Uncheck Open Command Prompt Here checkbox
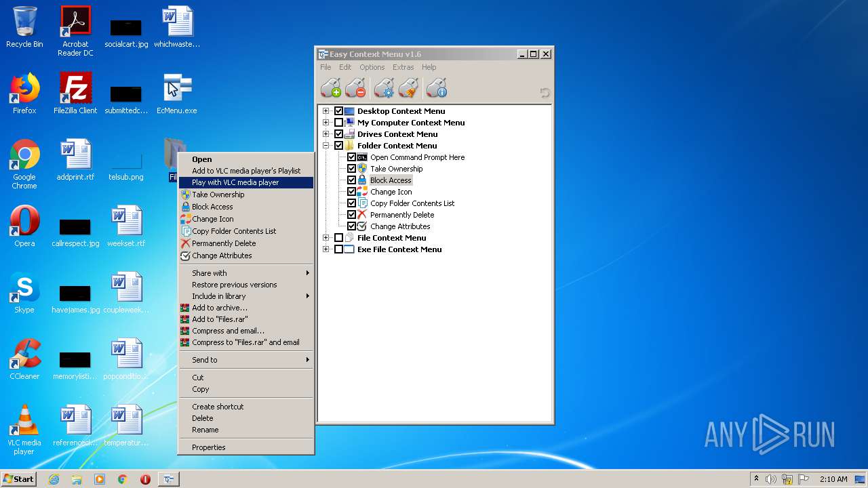The image size is (868, 488). [351, 157]
